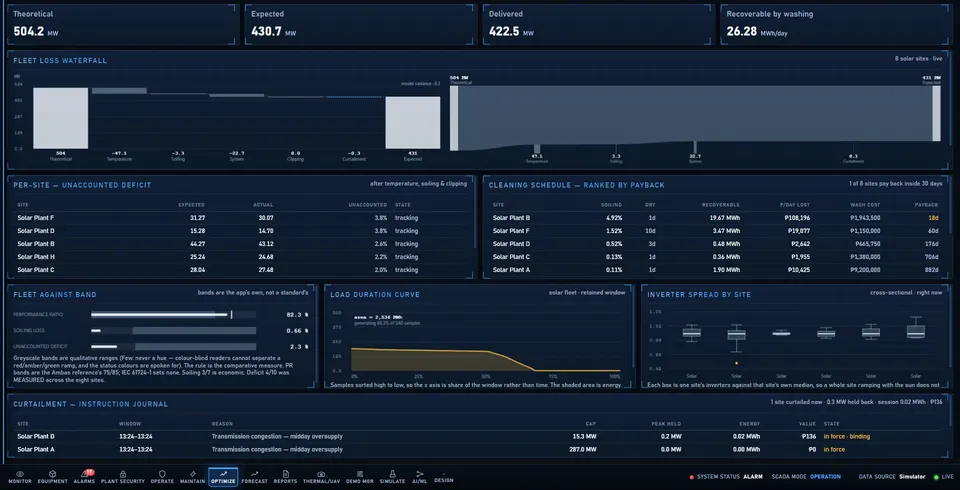Click the Reason column header in journal
The height and width of the screenshot is (490, 960).
tap(222, 424)
